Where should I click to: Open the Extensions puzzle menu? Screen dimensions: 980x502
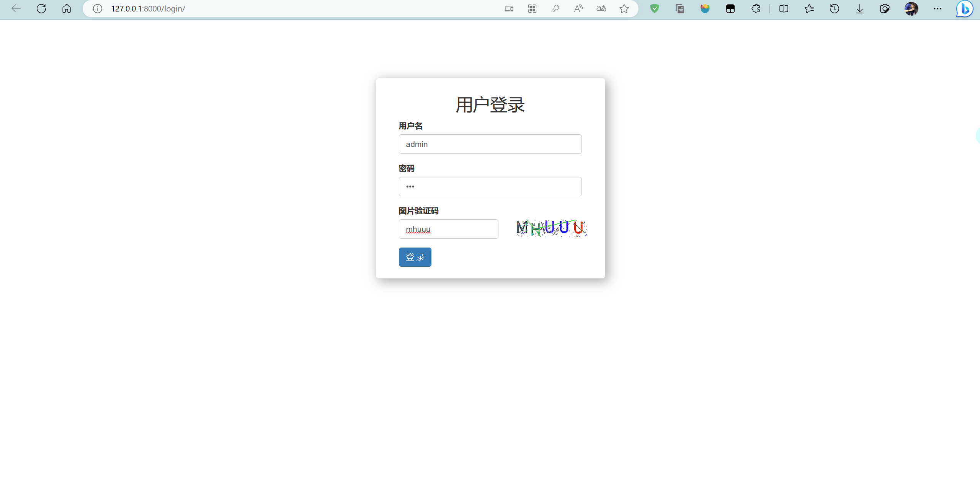755,8
